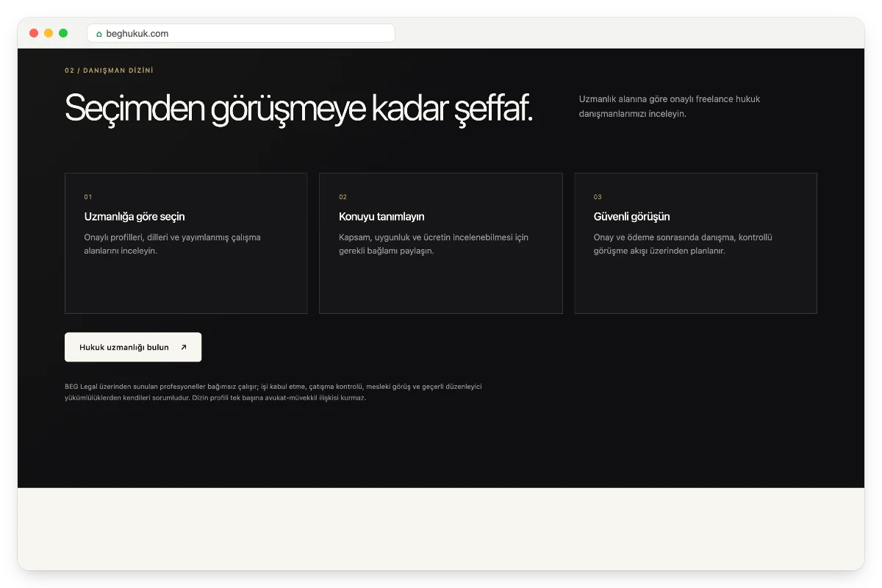Screen dimensions: 882x588
Task: Click the red close window button
Action: (x=34, y=33)
